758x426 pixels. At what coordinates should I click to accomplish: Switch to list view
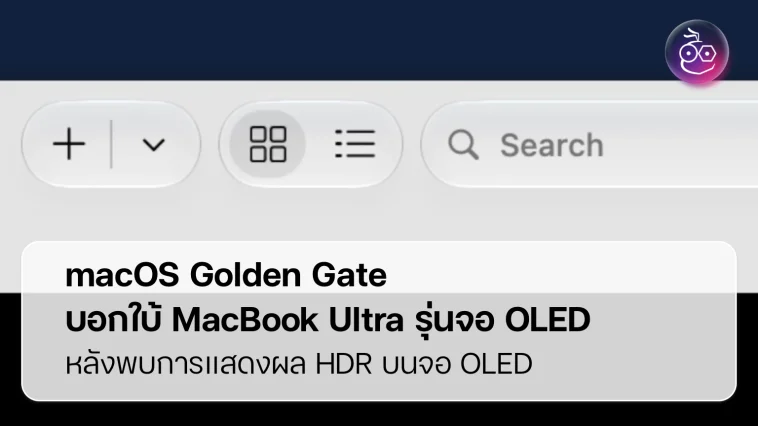coord(355,144)
